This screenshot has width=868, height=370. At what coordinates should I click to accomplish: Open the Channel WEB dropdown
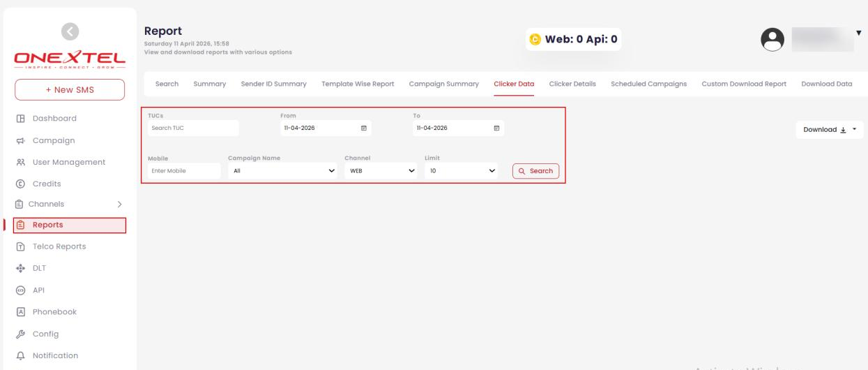[x=381, y=171]
